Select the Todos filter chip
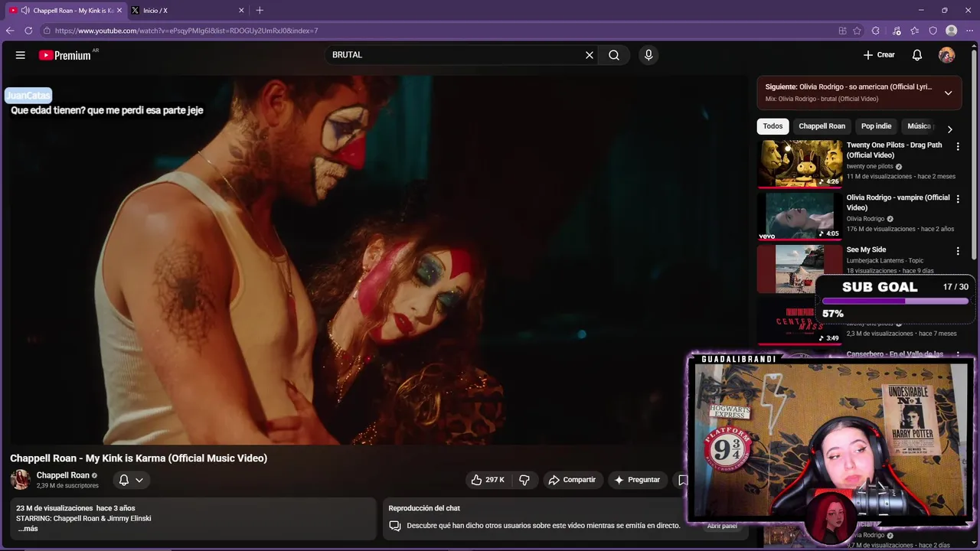 (773, 126)
